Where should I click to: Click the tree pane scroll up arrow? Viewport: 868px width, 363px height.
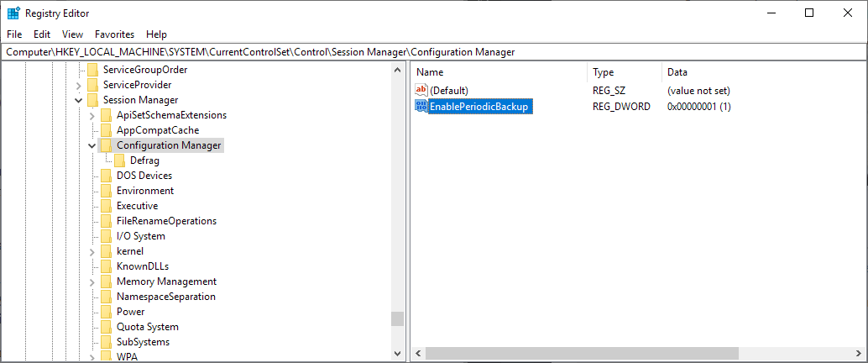(397, 70)
